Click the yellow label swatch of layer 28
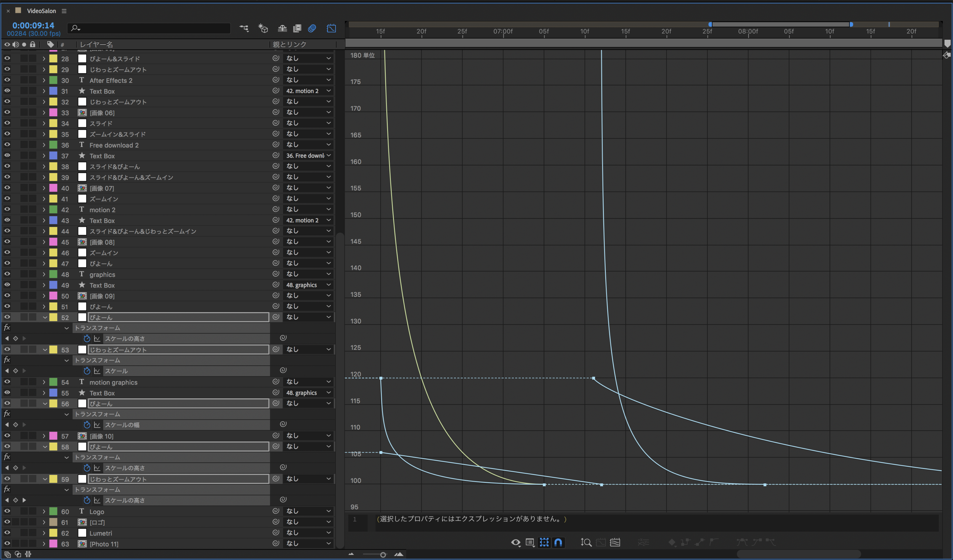Image resolution: width=953 pixels, height=560 pixels. pos(53,58)
